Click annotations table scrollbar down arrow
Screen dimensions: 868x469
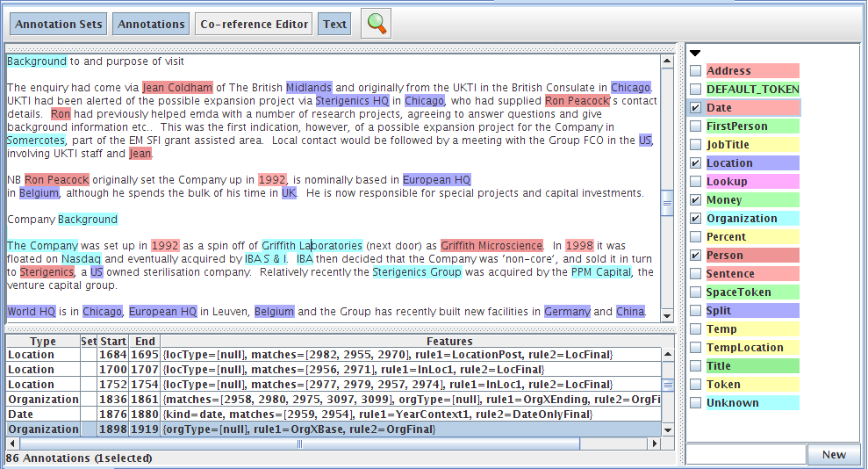[668, 430]
